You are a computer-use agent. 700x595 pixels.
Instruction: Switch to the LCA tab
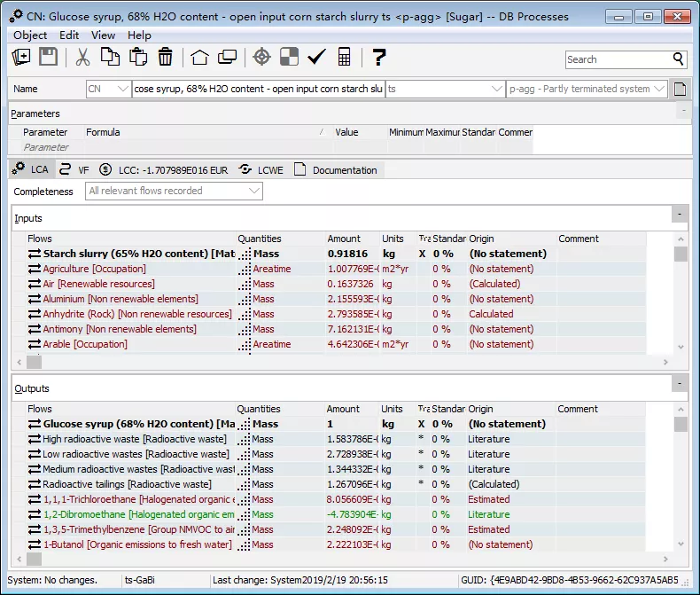click(x=30, y=169)
